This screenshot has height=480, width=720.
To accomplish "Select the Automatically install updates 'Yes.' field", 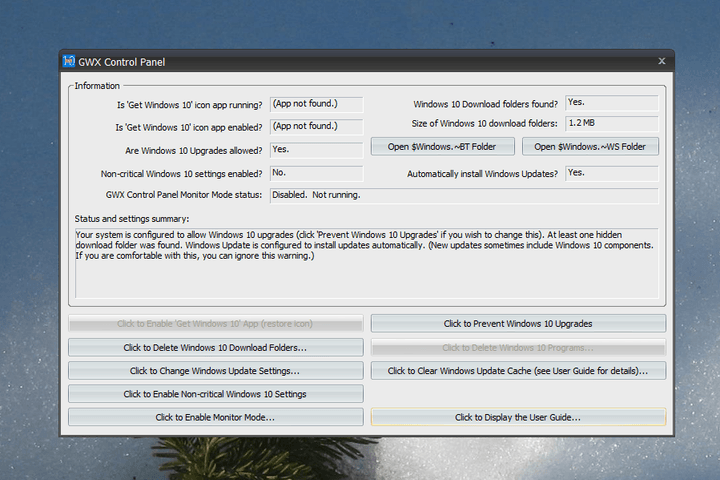I will pos(612,174).
